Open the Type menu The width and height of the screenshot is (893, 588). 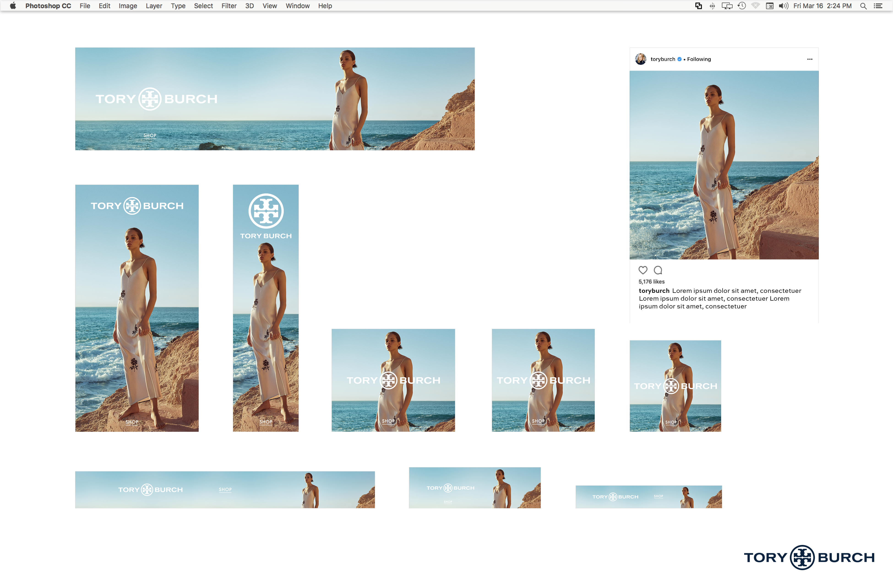point(178,6)
